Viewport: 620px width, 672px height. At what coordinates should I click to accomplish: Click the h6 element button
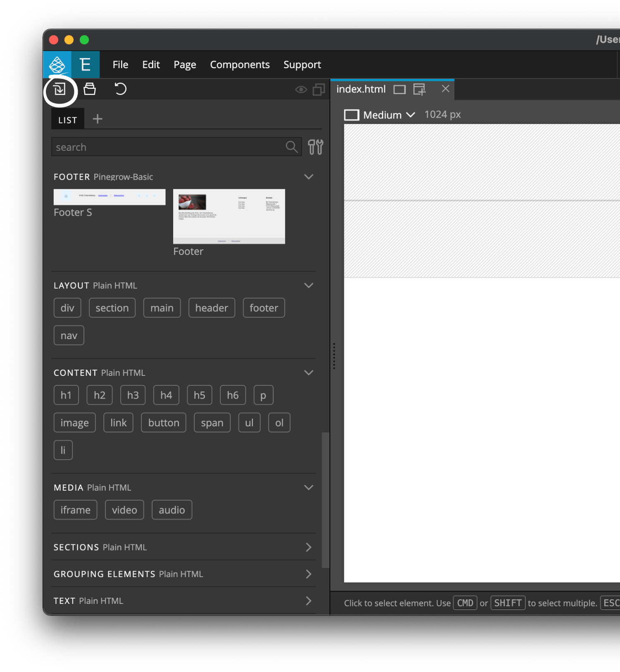coord(233,395)
